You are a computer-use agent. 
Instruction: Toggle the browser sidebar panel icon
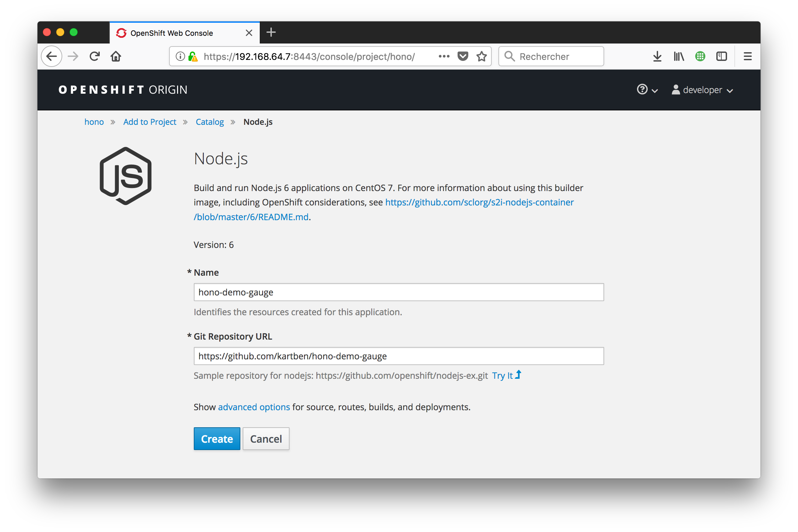coord(721,56)
